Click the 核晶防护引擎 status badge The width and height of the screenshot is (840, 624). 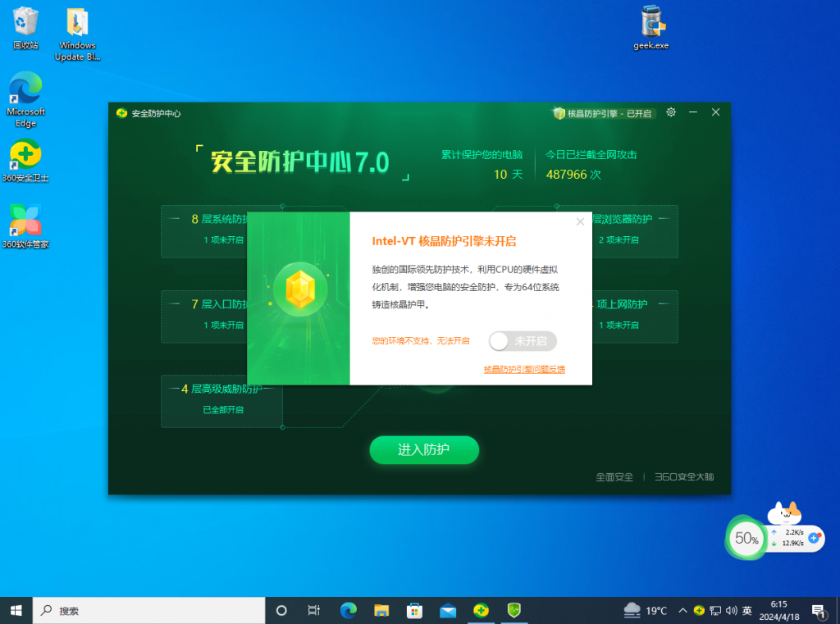[x=603, y=113]
